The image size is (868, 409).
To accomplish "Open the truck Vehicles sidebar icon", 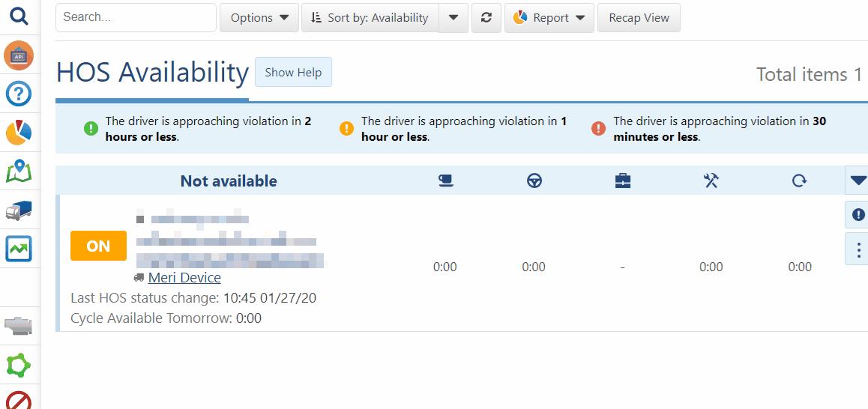I will 19,210.
